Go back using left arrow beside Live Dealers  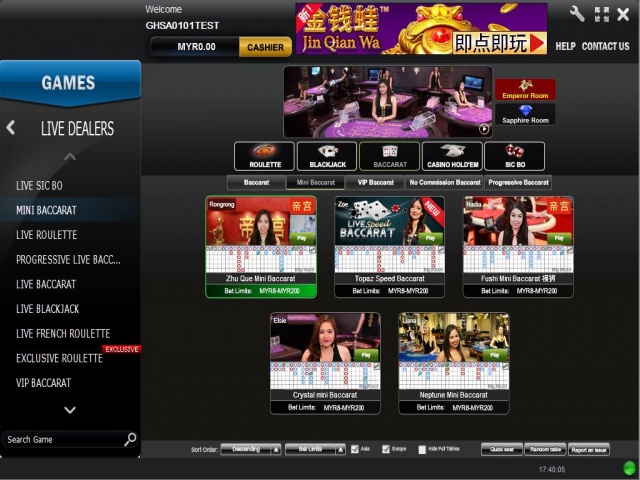(11, 128)
